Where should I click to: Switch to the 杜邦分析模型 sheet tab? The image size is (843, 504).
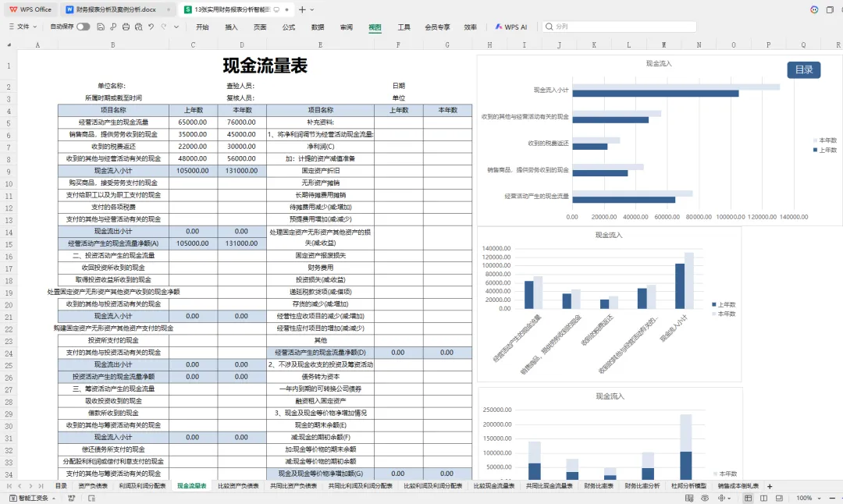click(688, 486)
